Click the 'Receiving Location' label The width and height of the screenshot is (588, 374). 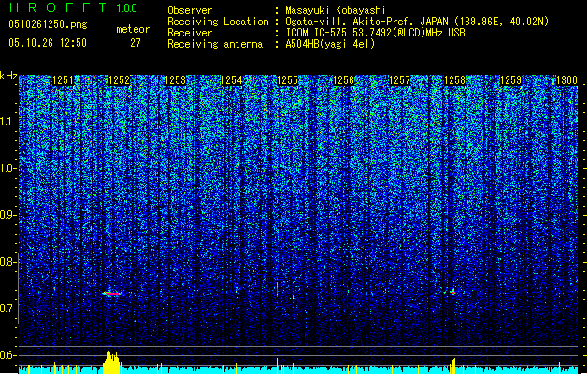[218, 22]
